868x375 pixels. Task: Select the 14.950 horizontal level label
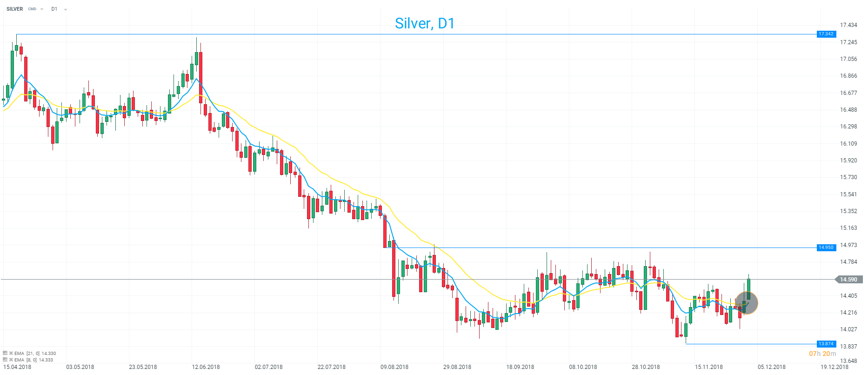(826, 248)
